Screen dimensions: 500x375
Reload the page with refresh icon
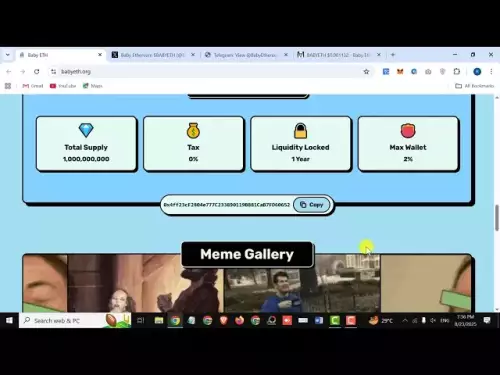coord(37,72)
